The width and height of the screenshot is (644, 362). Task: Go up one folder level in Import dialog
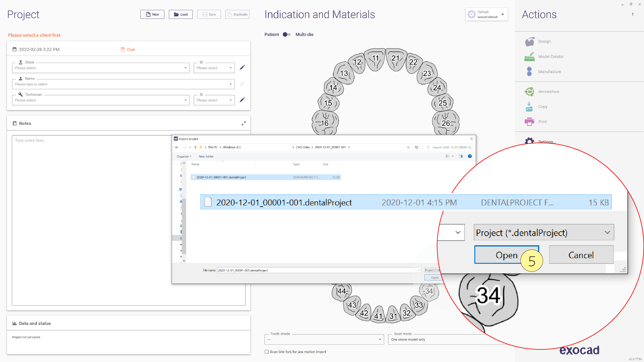pyautogui.click(x=195, y=147)
